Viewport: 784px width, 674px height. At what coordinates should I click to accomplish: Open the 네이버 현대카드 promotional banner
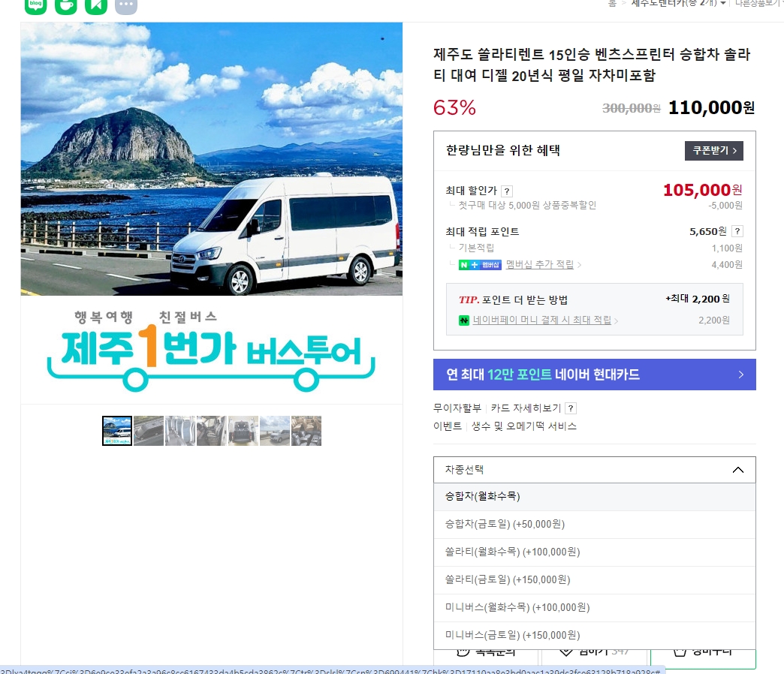(595, 375)
